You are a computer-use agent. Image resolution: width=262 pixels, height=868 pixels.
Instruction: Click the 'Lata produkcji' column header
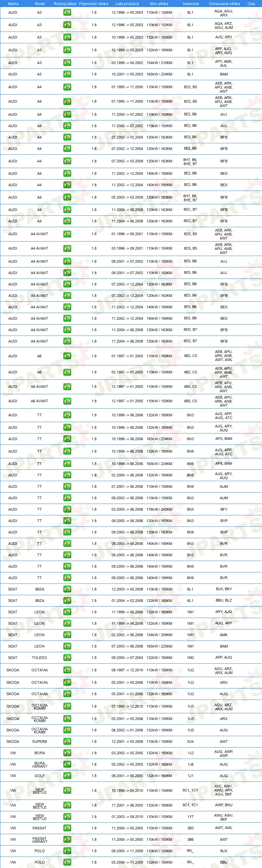127,4
